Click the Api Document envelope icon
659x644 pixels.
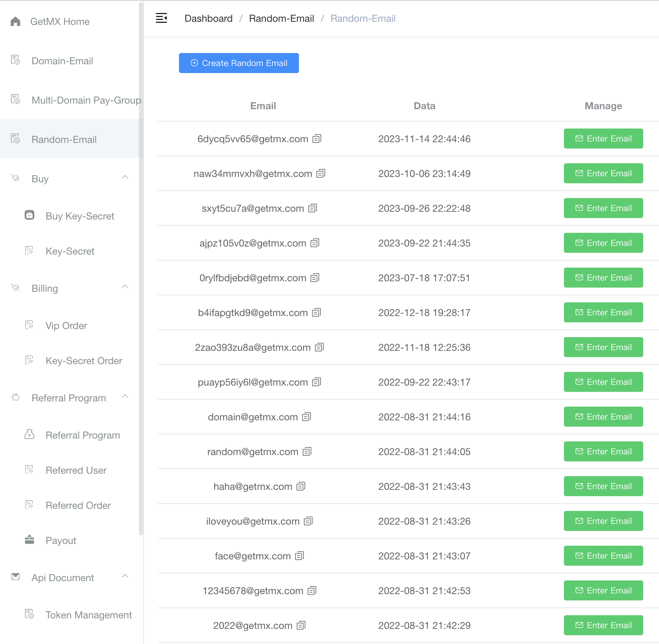click(x=15, y=577)
